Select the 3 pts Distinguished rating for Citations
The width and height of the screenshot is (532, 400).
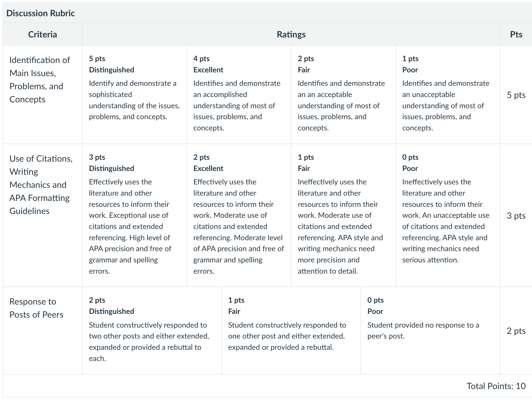(x=134, y=215)
